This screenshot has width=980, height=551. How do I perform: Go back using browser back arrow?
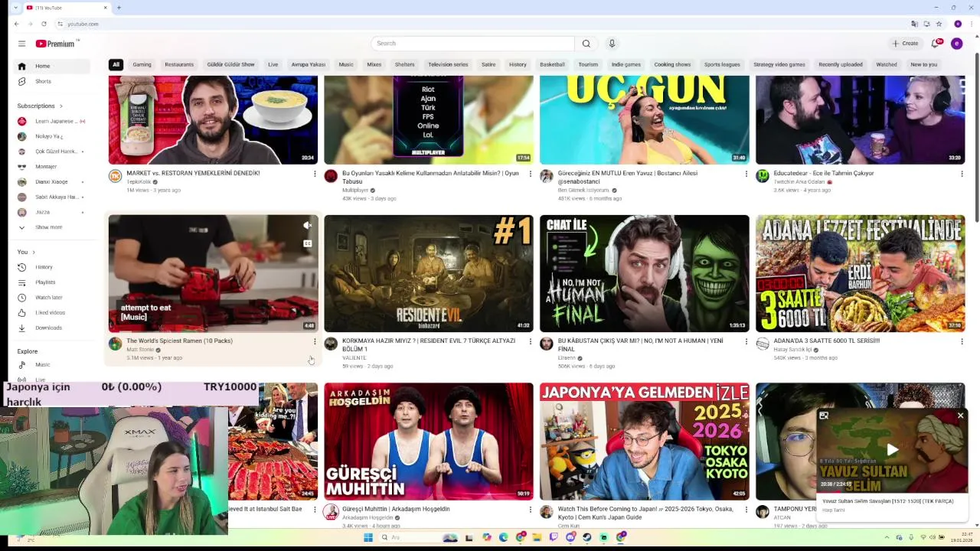pos(16,24)
